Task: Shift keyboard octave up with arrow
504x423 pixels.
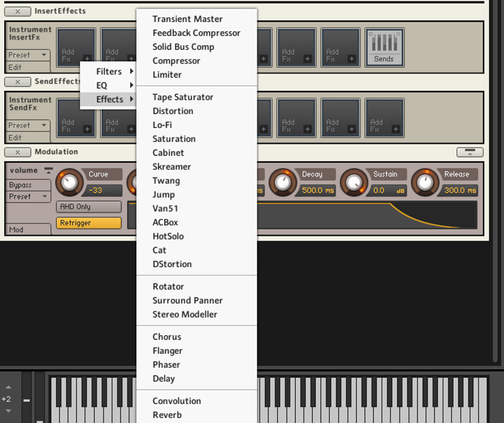Action: point(9,387)
